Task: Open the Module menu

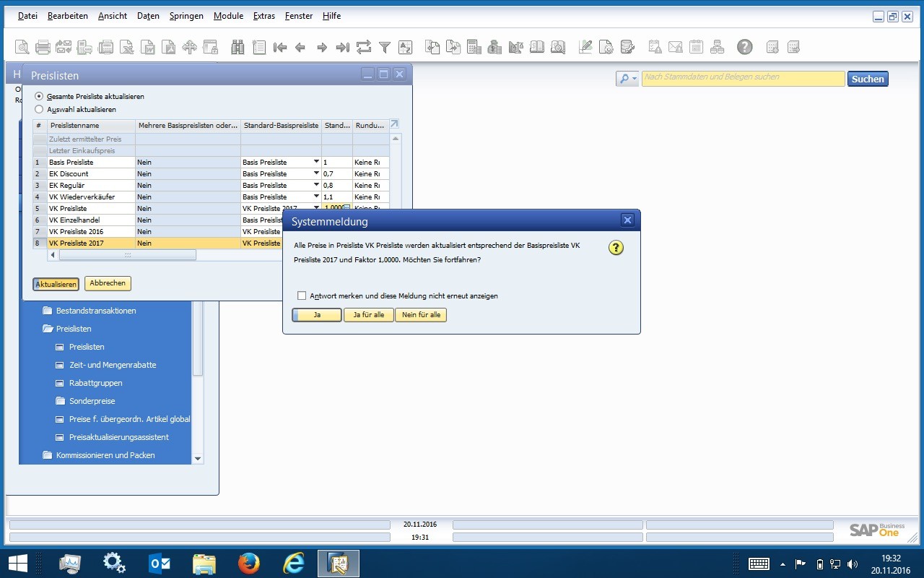Action: tap(228, 16)
